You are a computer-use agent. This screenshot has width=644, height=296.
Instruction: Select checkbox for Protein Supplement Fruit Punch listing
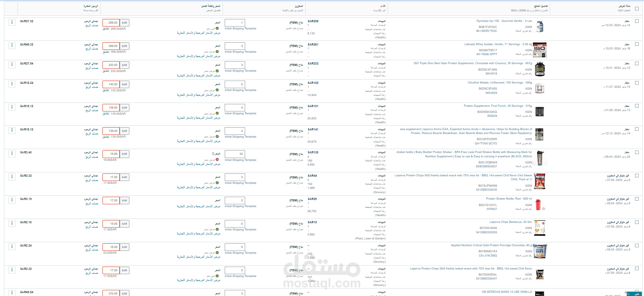coord(637,106)
